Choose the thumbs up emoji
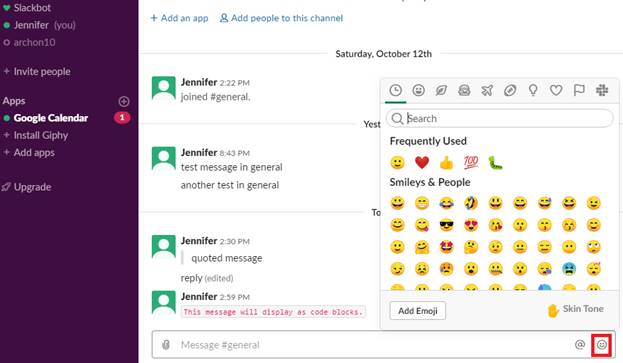Screen dimensions: 623x363 (x=446, y=162)
